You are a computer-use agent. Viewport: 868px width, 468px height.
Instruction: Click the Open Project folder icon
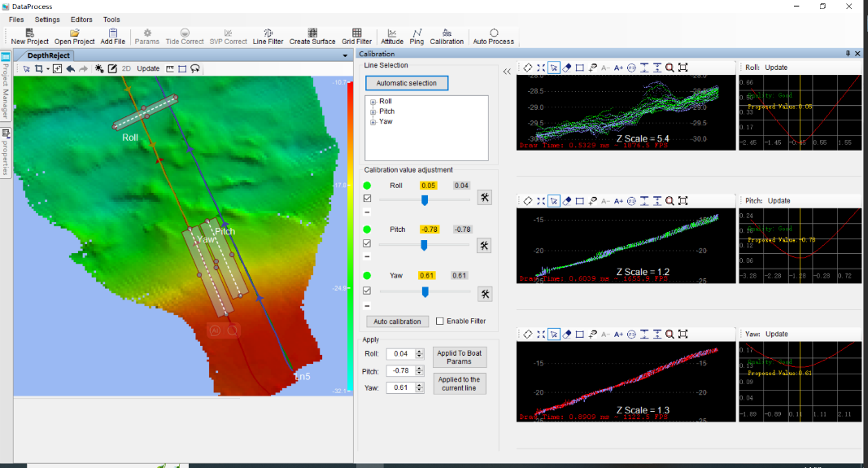click(x=74, y=33)
